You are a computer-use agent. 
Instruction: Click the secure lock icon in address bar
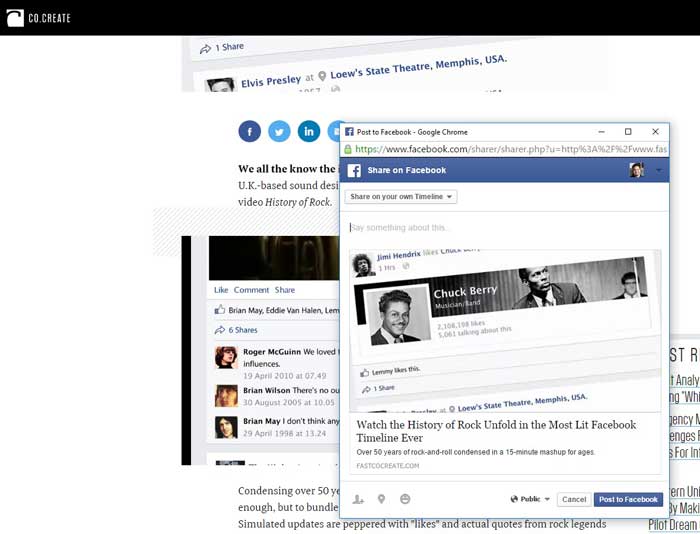[348, 149]
